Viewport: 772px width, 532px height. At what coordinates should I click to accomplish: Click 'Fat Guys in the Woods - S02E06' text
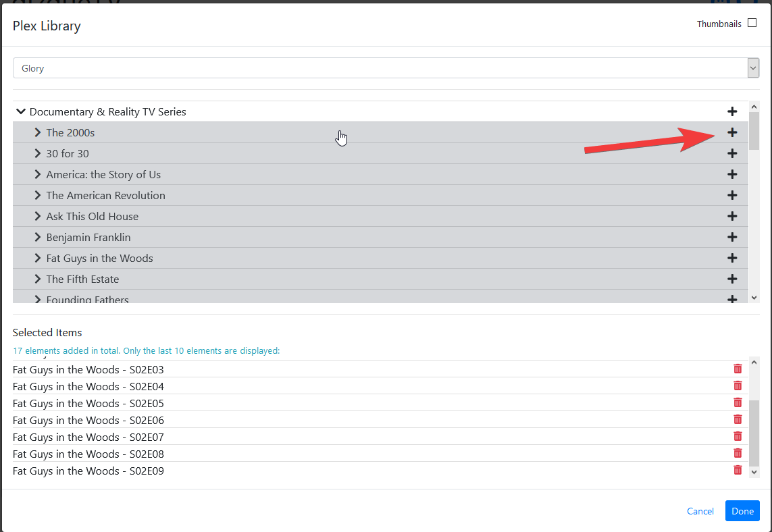point(88,421)
